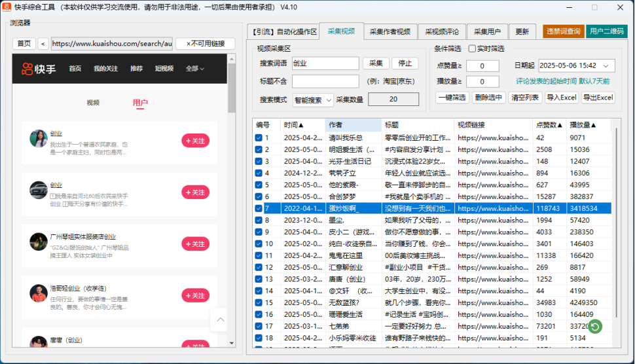The height and width of the screenshot is (364, 635).
Task: Open the 全部 menu in Kuaishou header
Action: [194, 69]
